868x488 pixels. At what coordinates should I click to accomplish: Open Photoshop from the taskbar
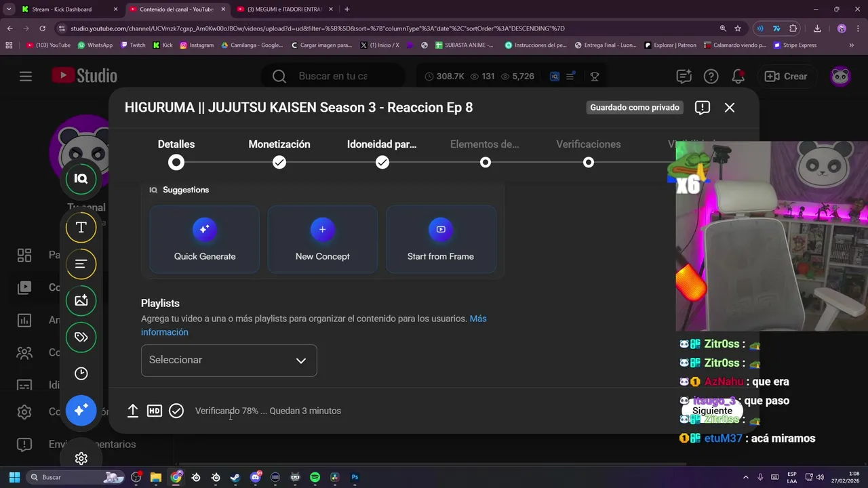355,477
